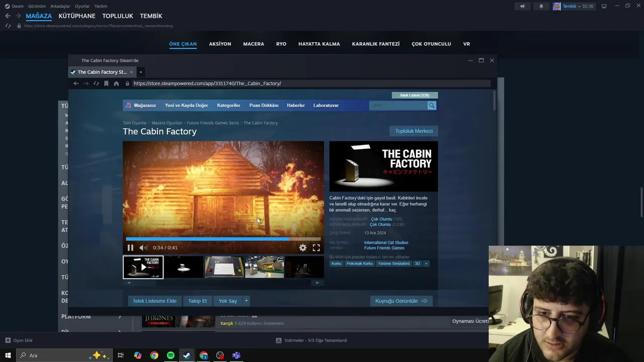Open Task View on the taskbar
The width and height of the screenshot is (644, 362).
click(121, 355)
